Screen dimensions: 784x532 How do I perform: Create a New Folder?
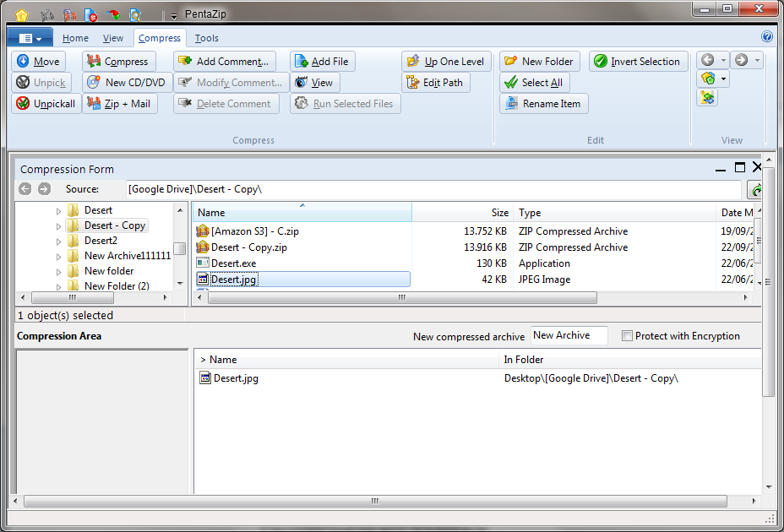[x=540, y=62]
